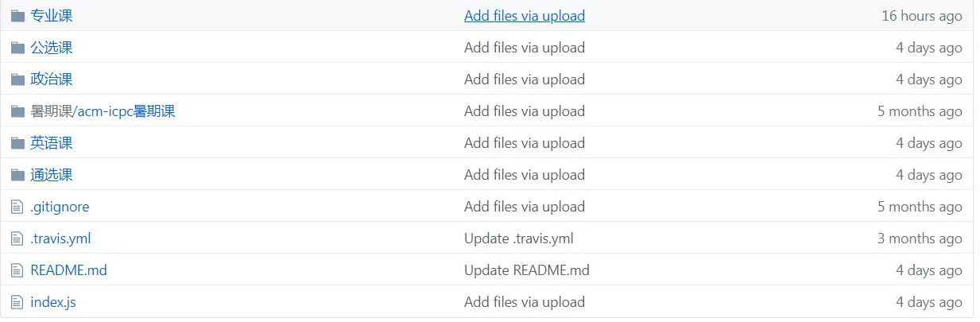The height and width of the screenshot is (322, 980).
Task: Click the folder icon beside 专业课
Action: pyautogui.click(x=17, y=16)
